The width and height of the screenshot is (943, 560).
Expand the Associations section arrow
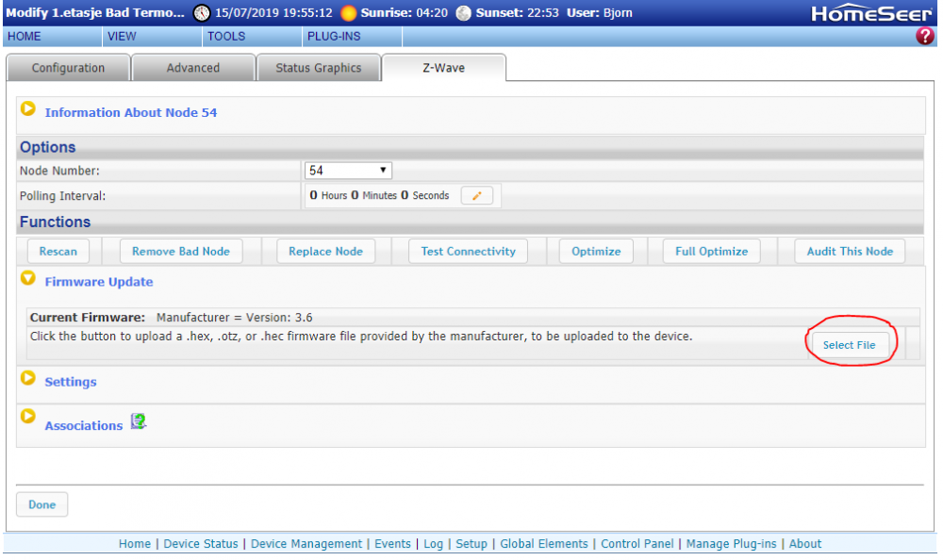pos(28,416)
